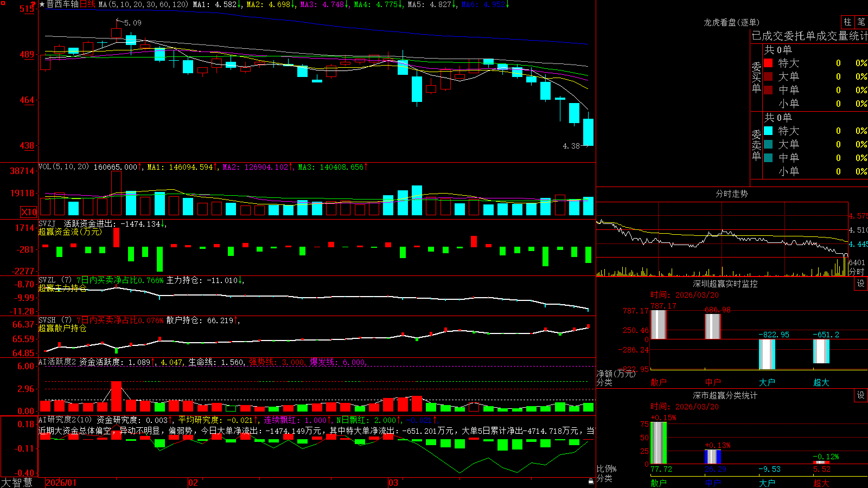
Task: Click the 02 month marker on the time axis
Action: [193, 483]
